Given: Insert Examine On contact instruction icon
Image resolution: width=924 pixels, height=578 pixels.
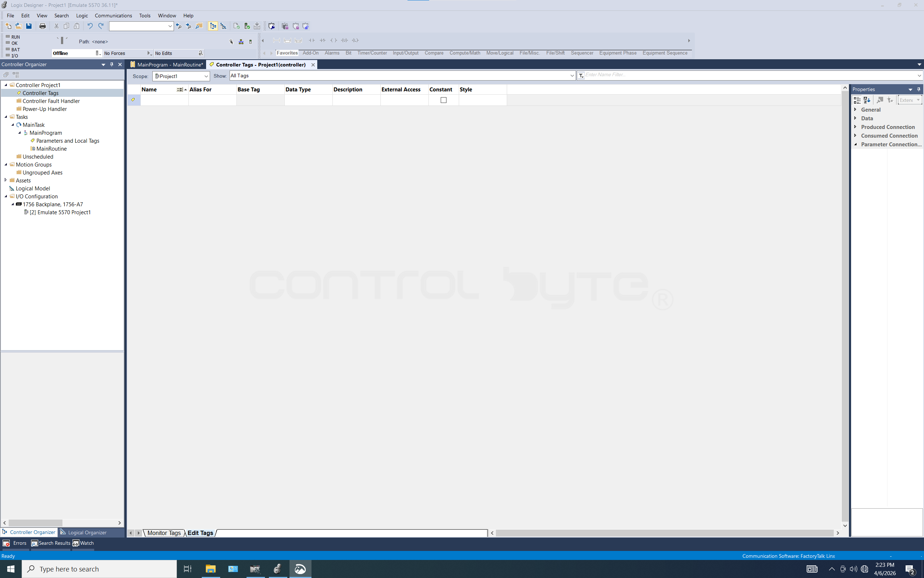Looking at the screenshot, I should click(x=312, y=40).
